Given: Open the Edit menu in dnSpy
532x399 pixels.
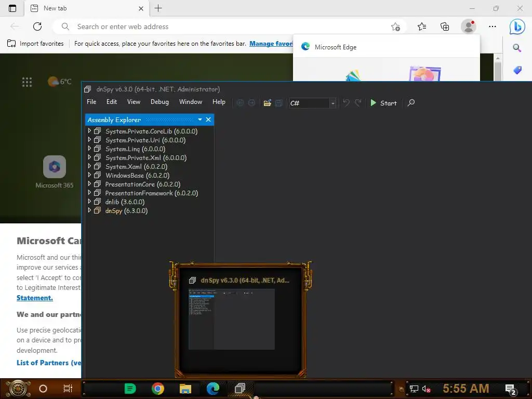Looking at the screenshot, I should click(x=111, y=102).
